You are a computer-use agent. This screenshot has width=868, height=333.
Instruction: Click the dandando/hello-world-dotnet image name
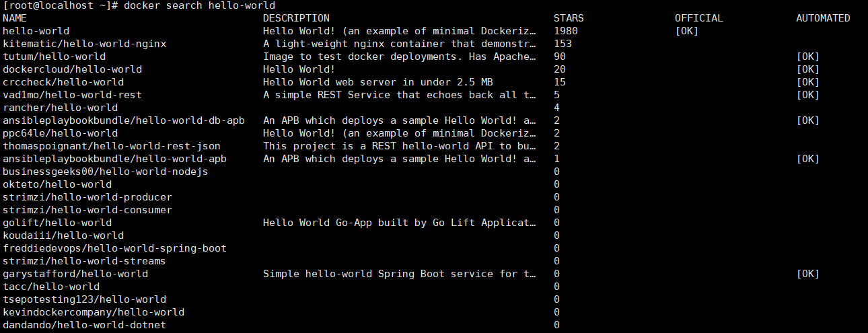point(84,325)
